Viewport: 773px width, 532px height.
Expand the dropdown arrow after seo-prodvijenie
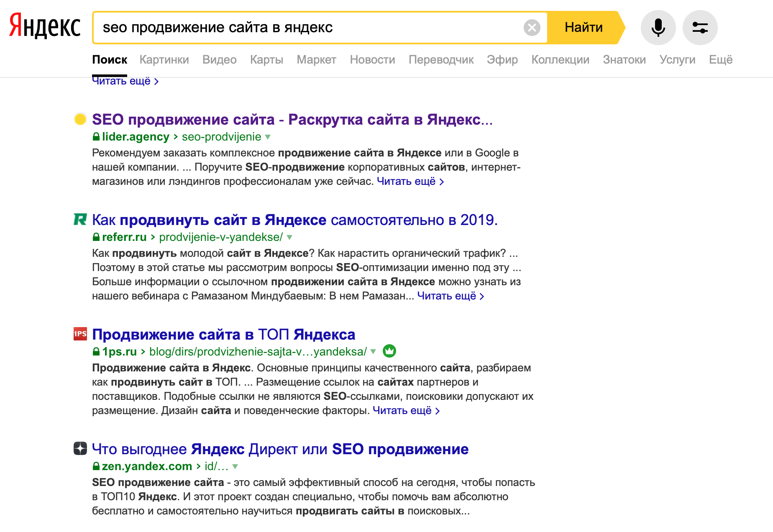pos(268,137)
